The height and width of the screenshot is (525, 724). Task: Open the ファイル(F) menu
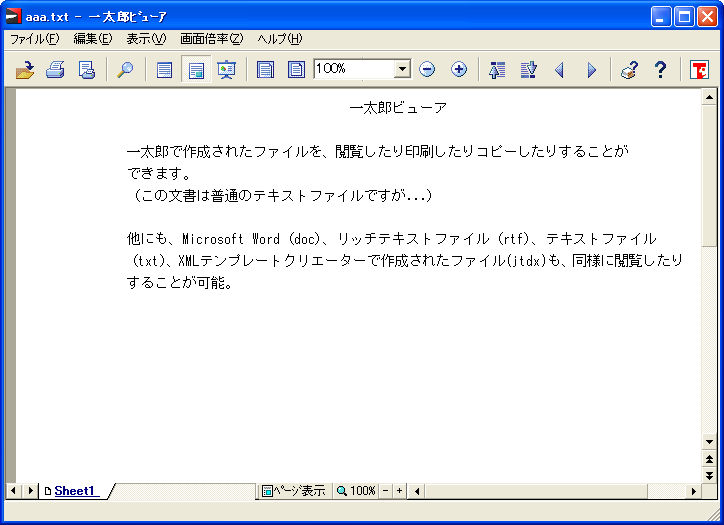(35, 39)
